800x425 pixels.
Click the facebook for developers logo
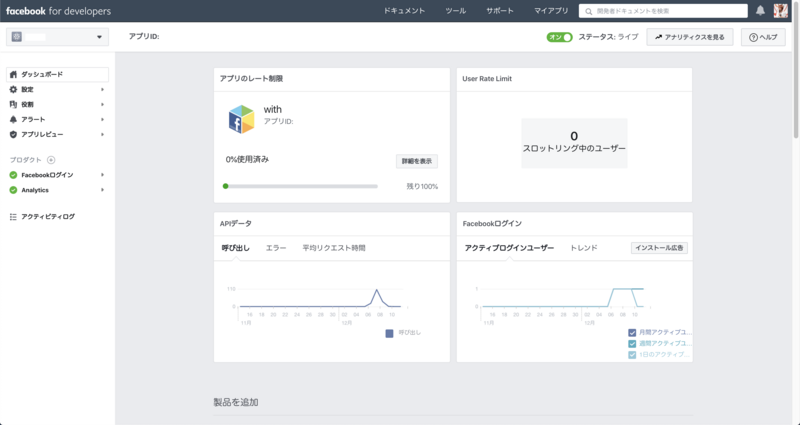pyautogui.click(x=58, y=11)
